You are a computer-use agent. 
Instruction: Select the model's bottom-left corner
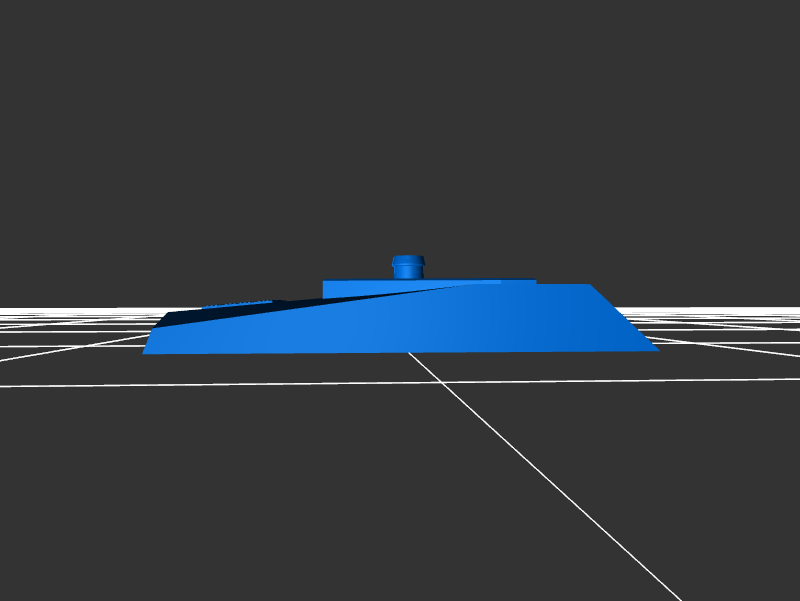pos(145,352)
